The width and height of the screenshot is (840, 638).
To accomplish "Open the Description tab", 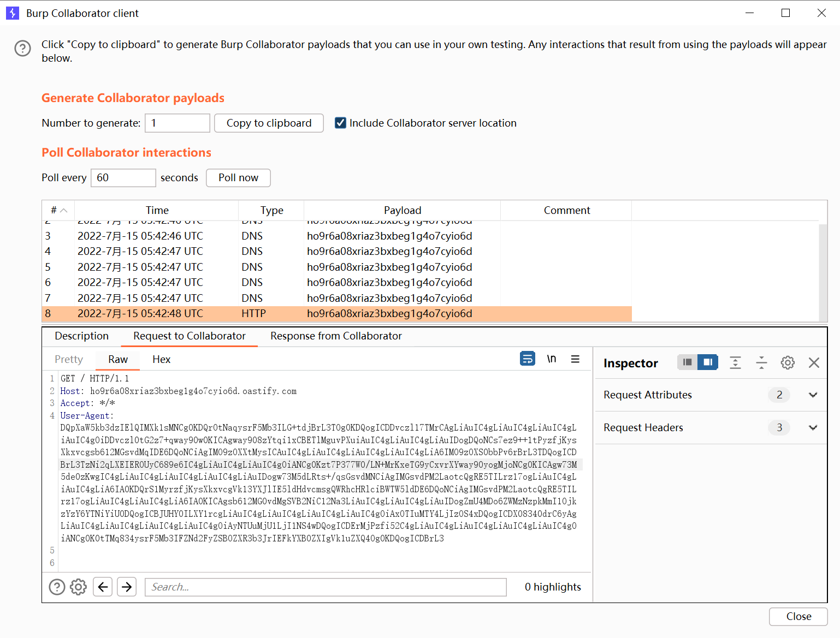I will click(81, 336).
